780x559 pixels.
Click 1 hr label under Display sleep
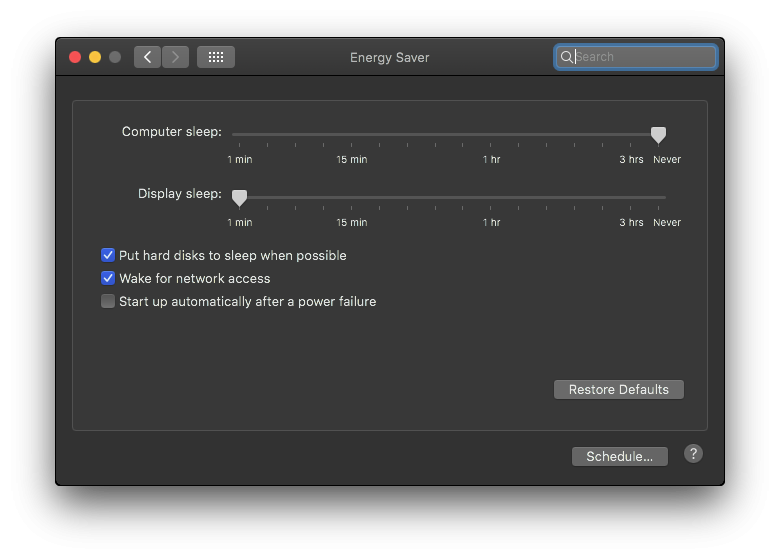point(491,222)
